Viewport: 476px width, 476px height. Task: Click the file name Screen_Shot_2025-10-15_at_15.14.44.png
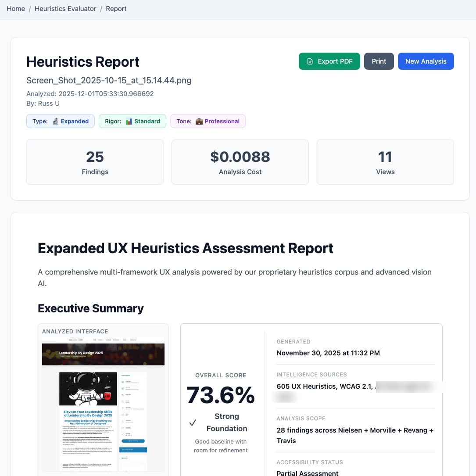pos(109,80)
